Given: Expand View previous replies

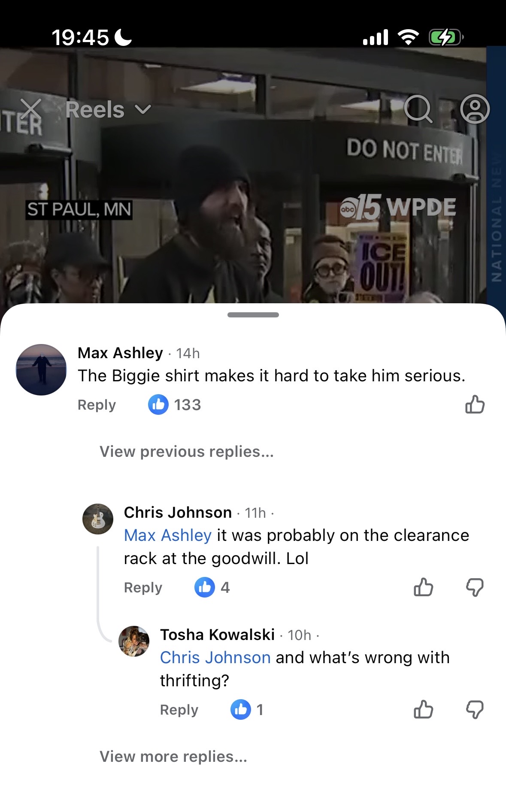Looking at the screenshot, I should coord(187,452).
